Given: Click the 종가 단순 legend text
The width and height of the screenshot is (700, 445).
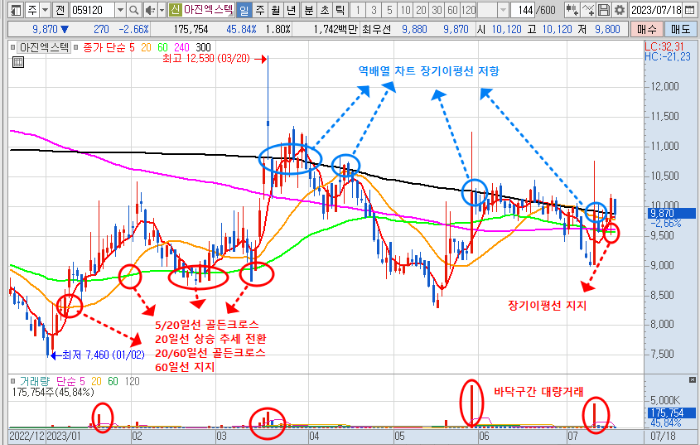Looking at the screenshot, I should tap(104, 47).
